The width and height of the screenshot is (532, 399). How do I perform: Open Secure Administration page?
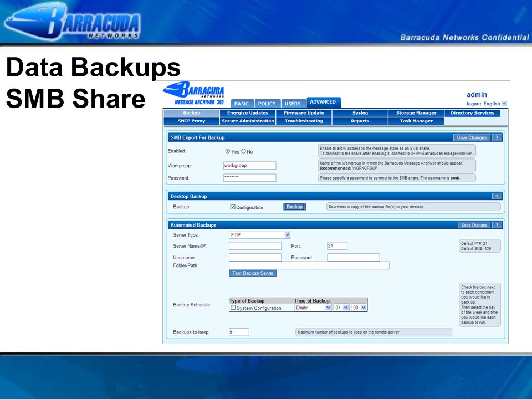click(248, 121)
